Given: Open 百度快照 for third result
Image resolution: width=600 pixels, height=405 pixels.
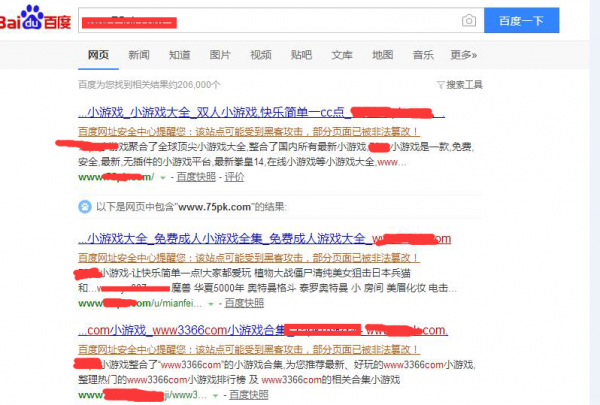Looking at the screenshot, I should tap(249, 395).
